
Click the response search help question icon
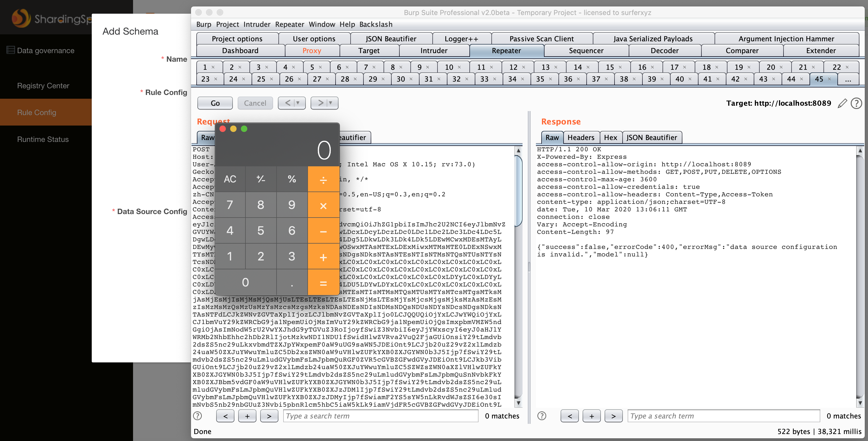(542, 416)
